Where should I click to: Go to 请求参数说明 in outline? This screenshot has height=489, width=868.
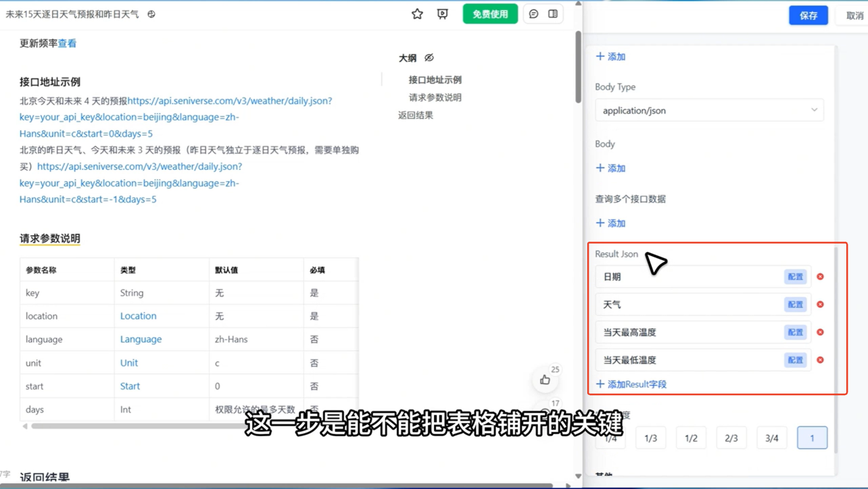[435, 97]
